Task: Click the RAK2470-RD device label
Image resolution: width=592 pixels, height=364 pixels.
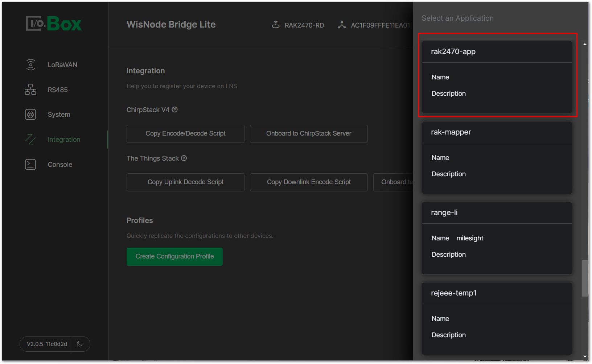Action: tap(304, 25)
